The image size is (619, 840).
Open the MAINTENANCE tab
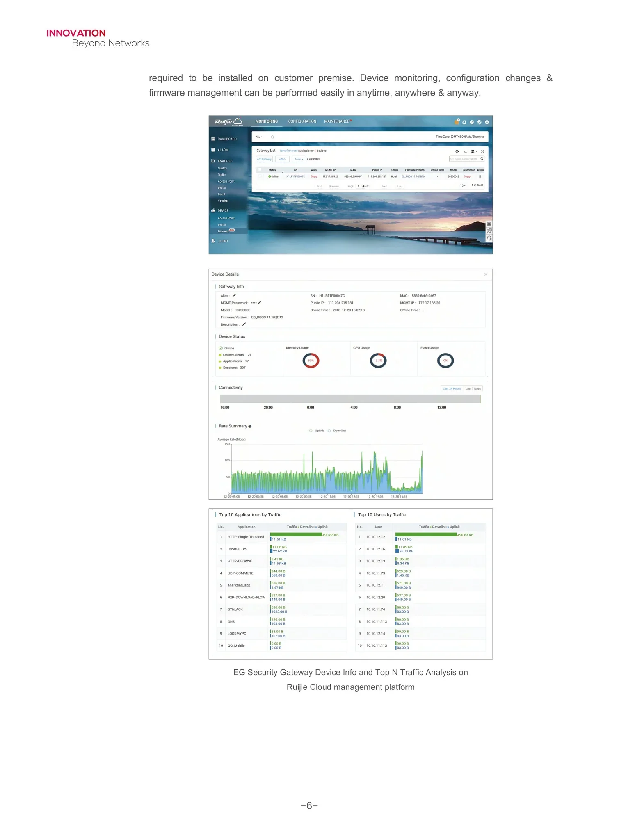(x=337, y=121)
